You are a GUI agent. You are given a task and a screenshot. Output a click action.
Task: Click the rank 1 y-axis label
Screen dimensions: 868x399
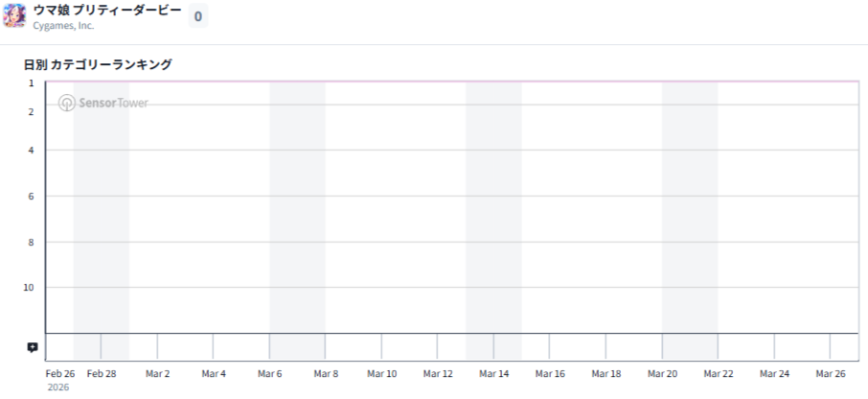[32, 83]
